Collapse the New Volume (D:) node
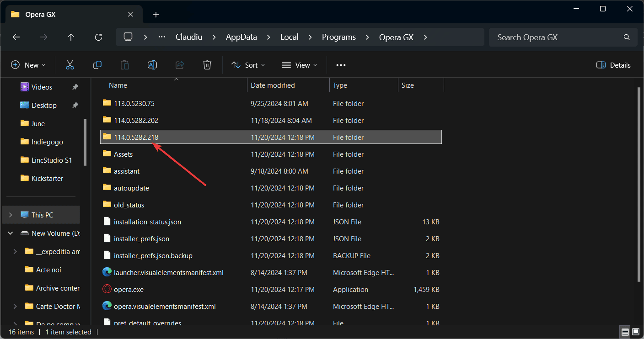The width and height of the screenshot is (644, 339). [11, 233]
